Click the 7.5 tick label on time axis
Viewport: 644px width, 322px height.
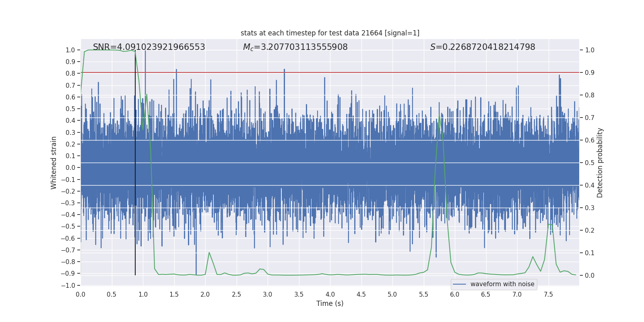[548, 294]
